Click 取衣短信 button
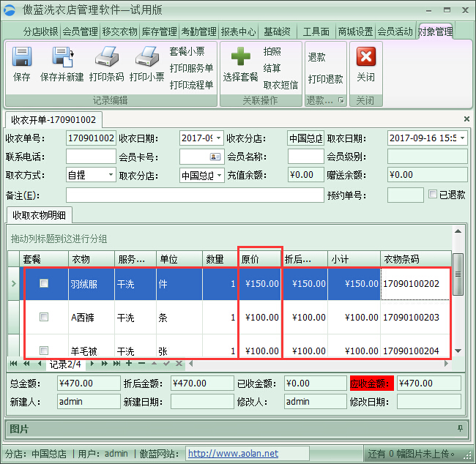476x464 pixels. tap(280, 85)
